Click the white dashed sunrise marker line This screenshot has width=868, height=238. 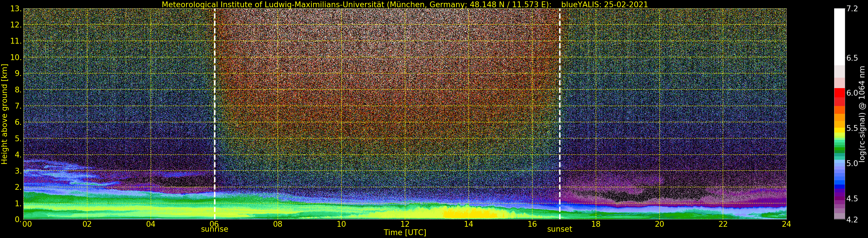pos(215,114)
